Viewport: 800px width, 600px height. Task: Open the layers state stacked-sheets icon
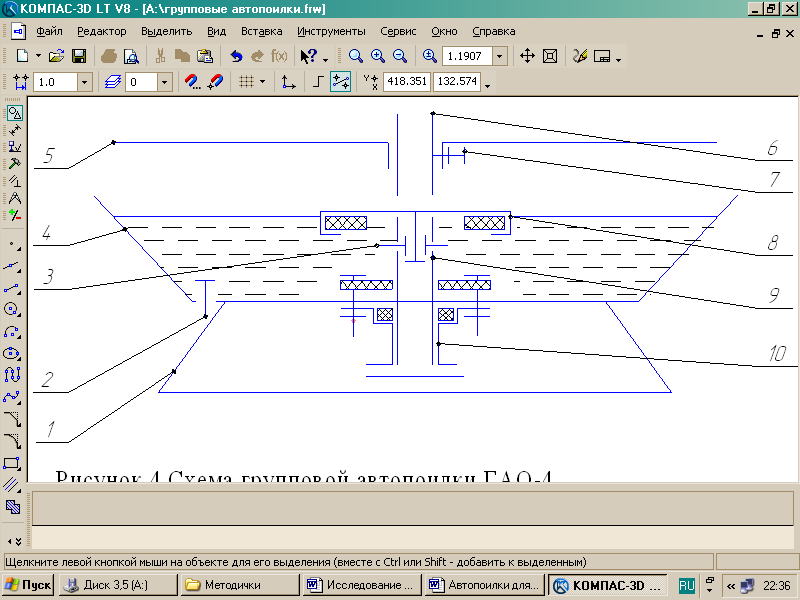pyautogui.click(x=113, y=82)
